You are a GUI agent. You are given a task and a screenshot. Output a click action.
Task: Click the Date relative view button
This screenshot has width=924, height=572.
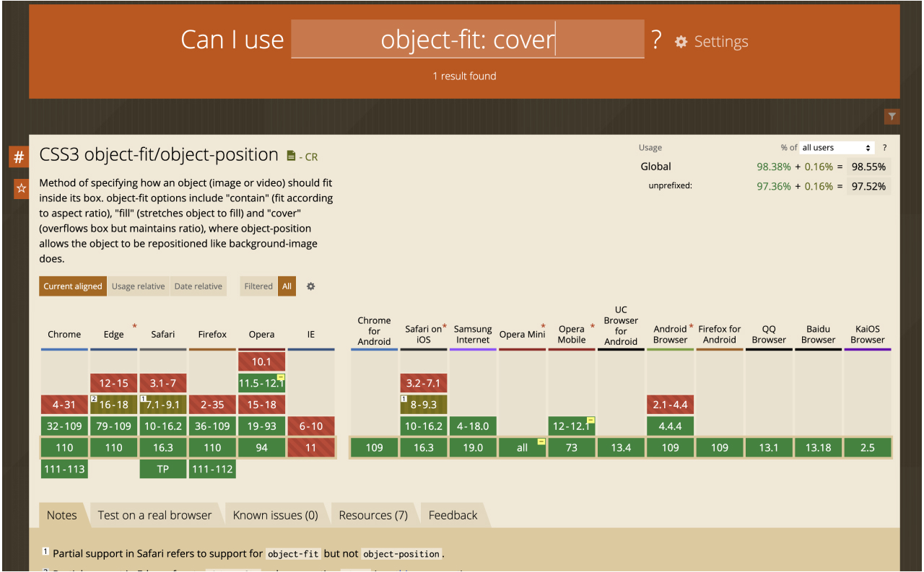198,286
